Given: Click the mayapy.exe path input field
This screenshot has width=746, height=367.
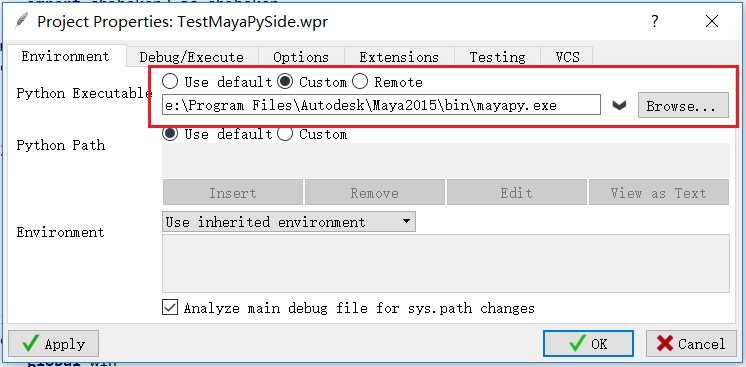Looking at the screenshot, I should click(382, 105).
